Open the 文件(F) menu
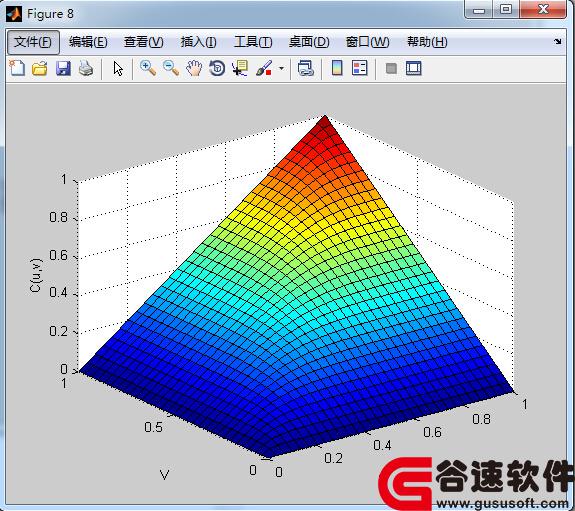 [x=33, y=42]
